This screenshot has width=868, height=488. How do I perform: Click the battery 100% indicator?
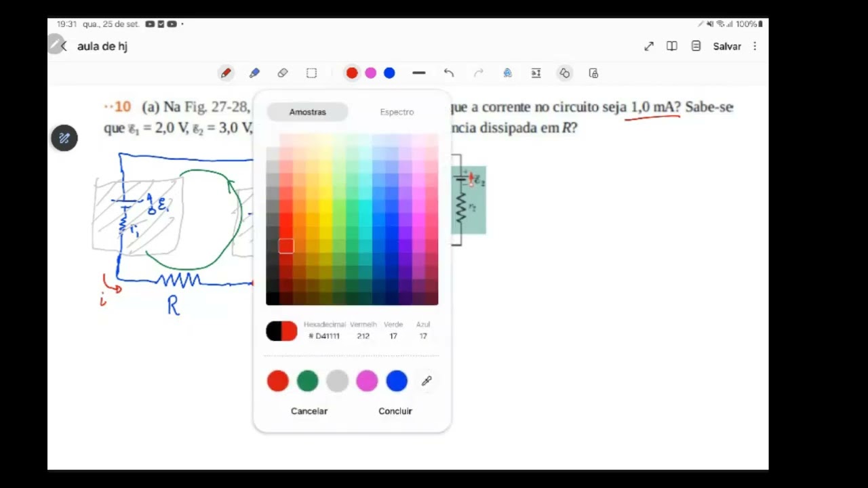(x=749, y=24)
